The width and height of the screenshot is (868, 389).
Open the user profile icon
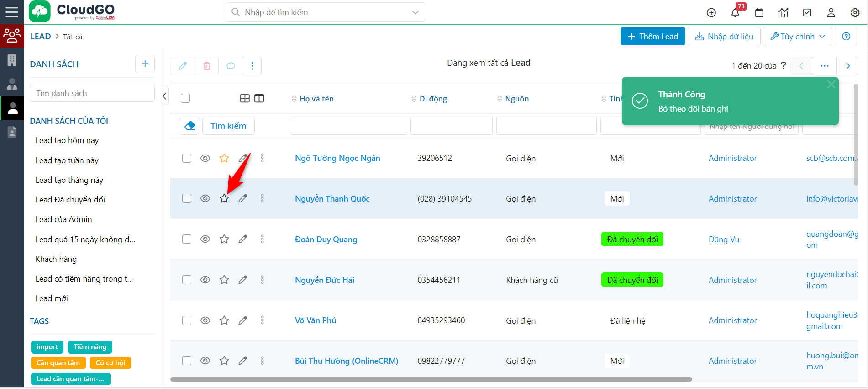[x=831, y=12]
